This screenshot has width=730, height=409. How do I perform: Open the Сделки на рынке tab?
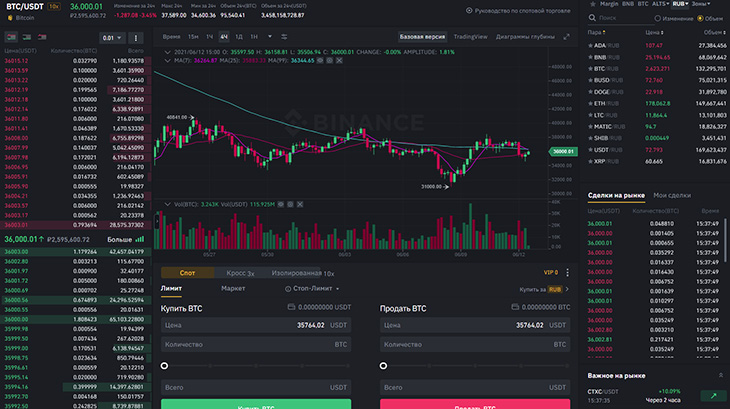616,195
